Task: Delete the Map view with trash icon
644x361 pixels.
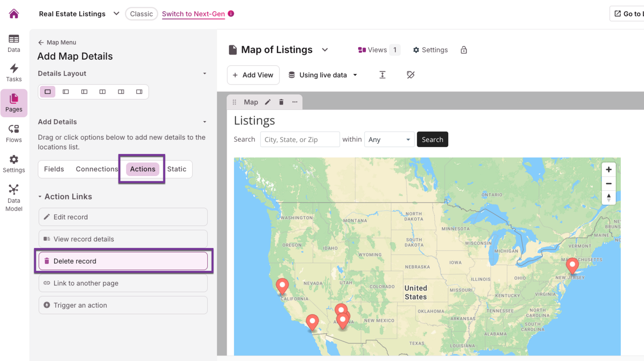Action: pyautogui.click(x=281, y=102)
